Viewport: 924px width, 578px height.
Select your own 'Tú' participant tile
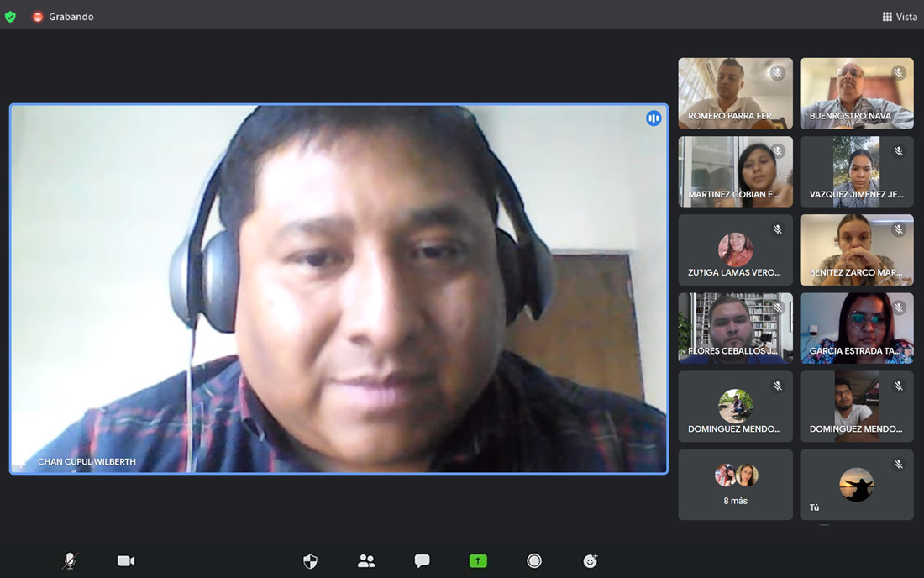pyautogui.click(x=857, y=485)
